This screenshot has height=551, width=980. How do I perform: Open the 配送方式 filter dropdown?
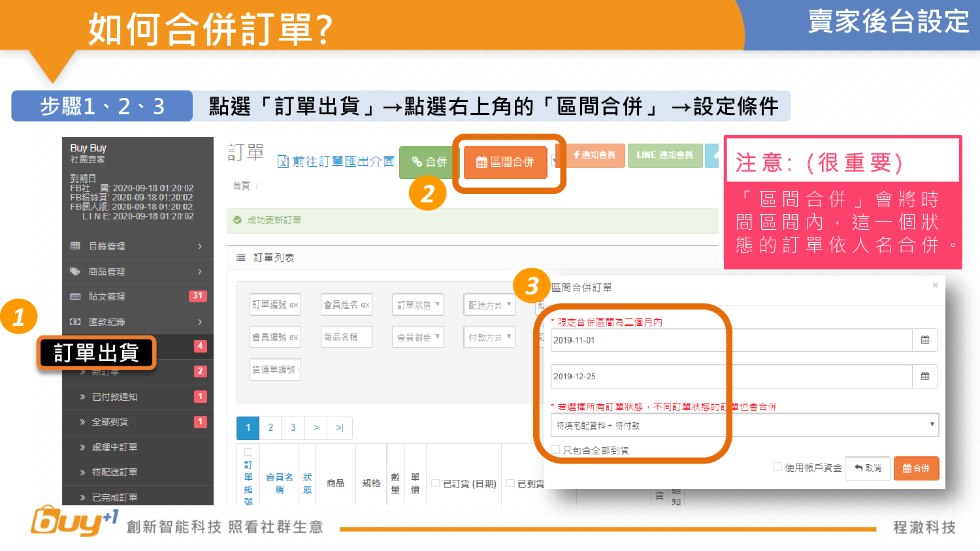click(489, 305)
